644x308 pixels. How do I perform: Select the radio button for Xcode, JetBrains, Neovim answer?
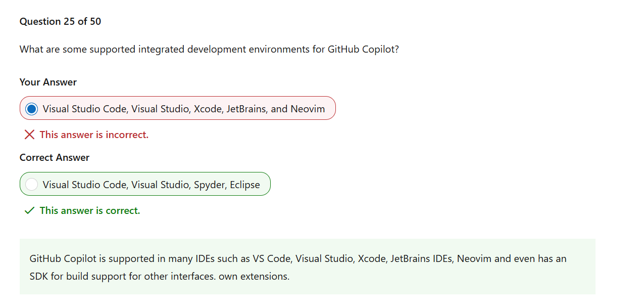[x=31, y=109]
